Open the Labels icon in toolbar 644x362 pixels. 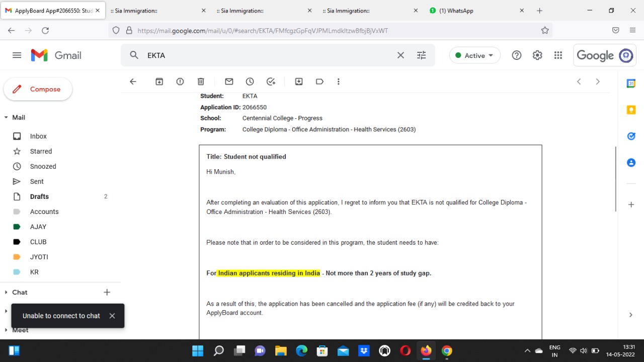(x=319, y=82)
